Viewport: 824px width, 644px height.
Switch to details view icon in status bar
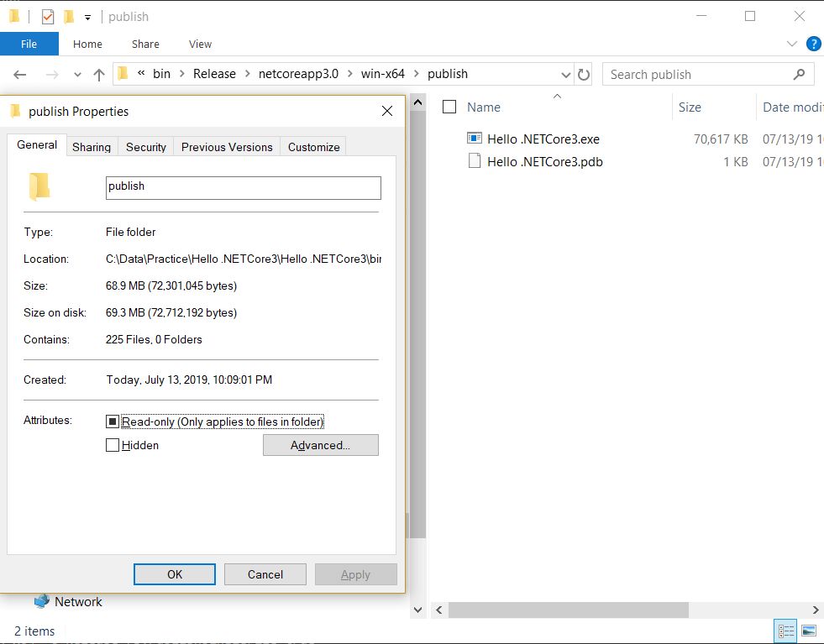click(785, 631)
